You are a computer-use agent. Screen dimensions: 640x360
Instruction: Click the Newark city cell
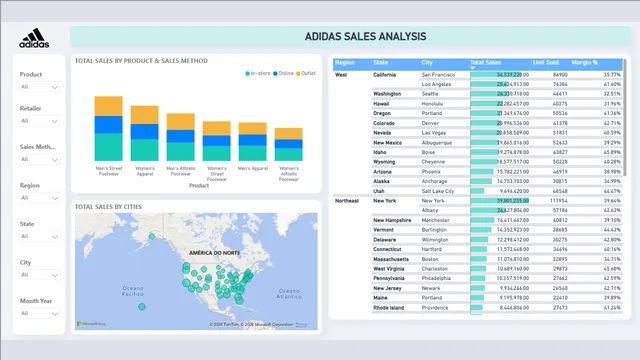[x=431, y=288]
